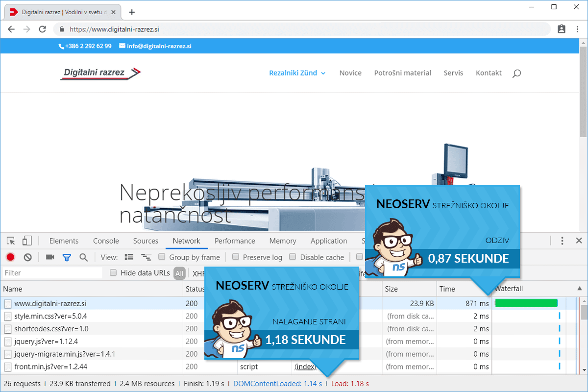588x392 pixels.
Task: Check the Disable cache option
Action: pos(293,257)
